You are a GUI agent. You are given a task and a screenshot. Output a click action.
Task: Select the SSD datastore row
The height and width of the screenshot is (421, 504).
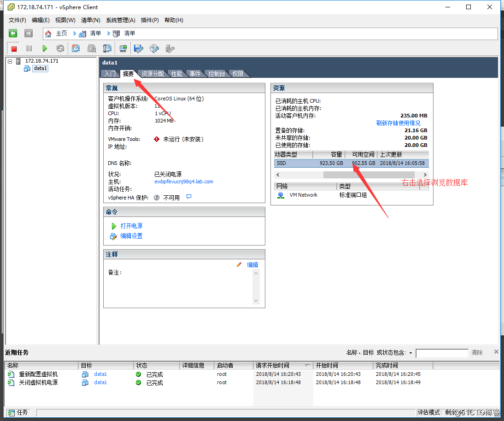(352, 163)
